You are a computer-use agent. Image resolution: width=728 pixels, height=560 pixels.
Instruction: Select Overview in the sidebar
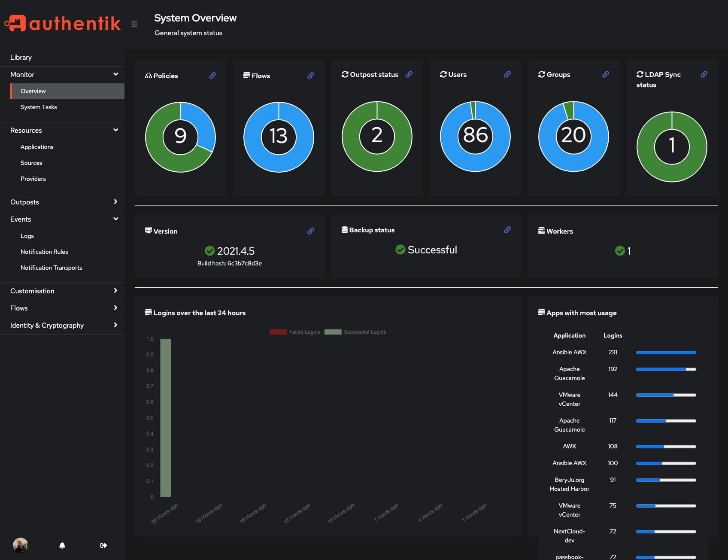tap(67, 91)
